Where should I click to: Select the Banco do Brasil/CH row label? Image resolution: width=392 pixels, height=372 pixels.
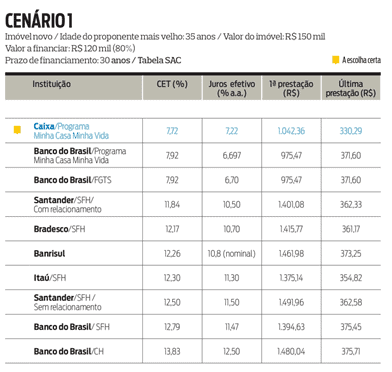pos(69,351)
